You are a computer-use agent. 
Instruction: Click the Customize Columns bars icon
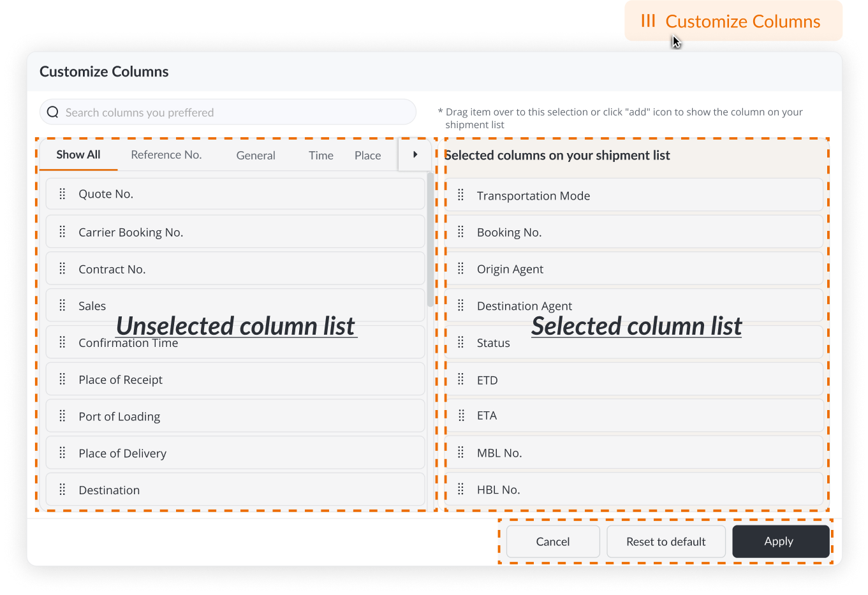click(648, 21)
